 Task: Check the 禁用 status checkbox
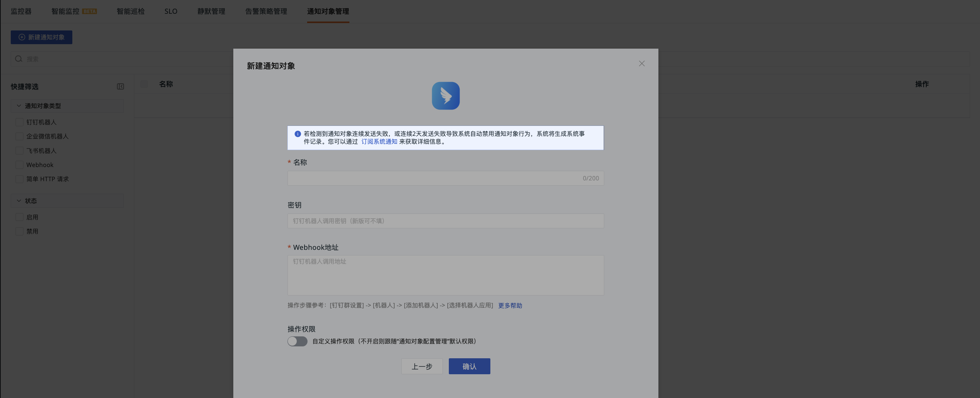point(19,231)
